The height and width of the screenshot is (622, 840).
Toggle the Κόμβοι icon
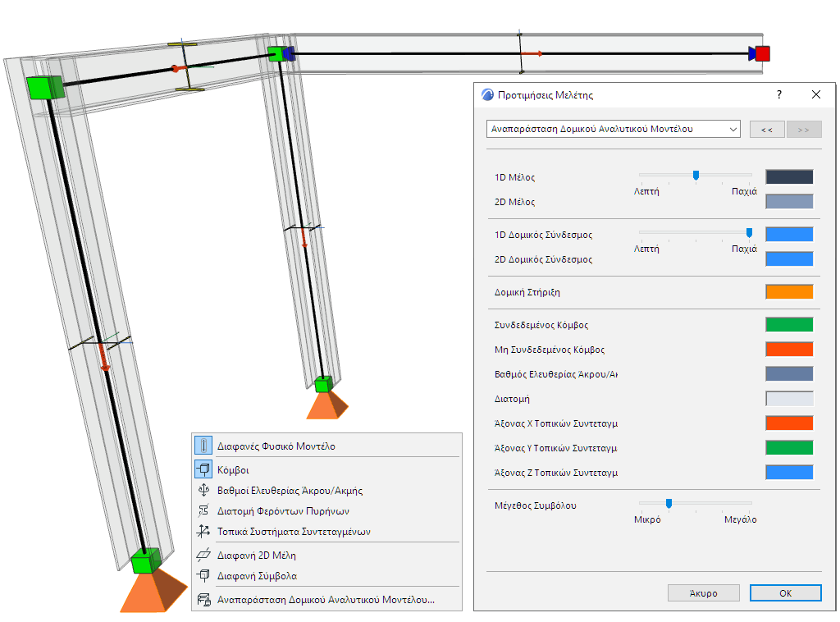click(x=203, y=469)
